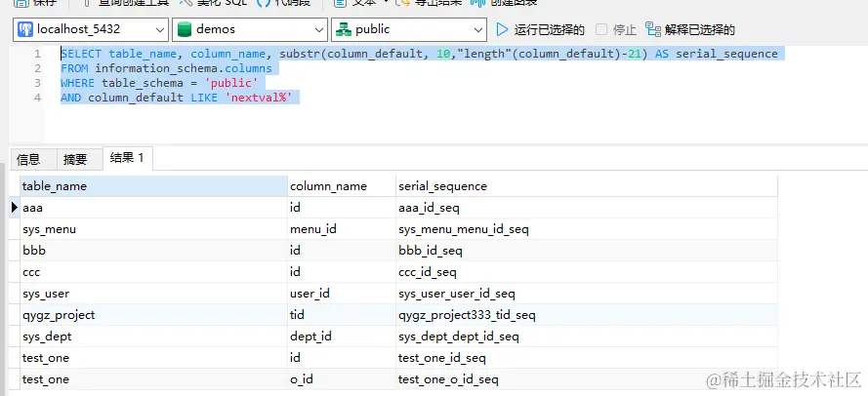
Task: Explain the selected query (解释已选择的)
Action: (x=690, y=30)
